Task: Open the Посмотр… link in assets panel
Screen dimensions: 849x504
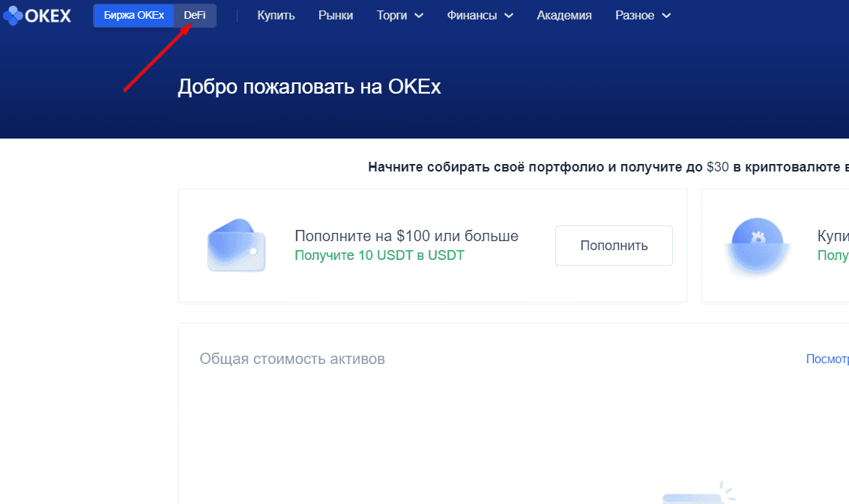Action: tap(827, 359)
